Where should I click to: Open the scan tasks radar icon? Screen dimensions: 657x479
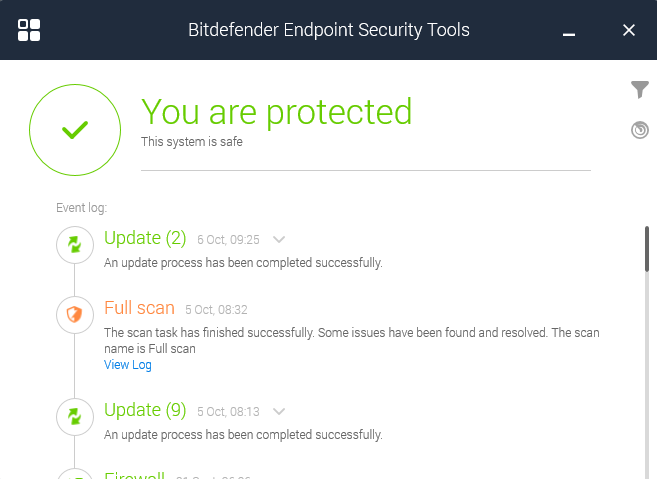click(640, 130)
